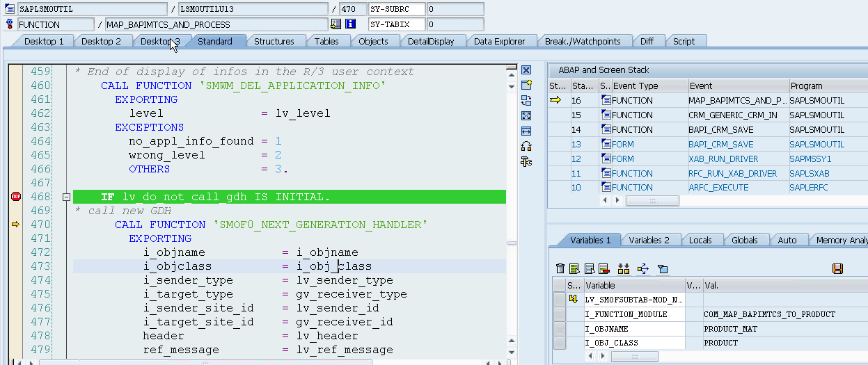Click the filter-style icon in the variables toolbar
Image resolution: width=868 pixels, height=365 pixels.
click(663, 268)
